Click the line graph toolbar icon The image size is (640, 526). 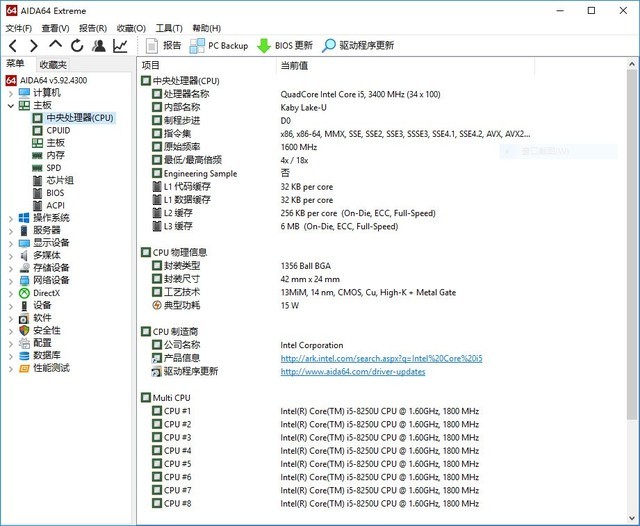(120, 46)
